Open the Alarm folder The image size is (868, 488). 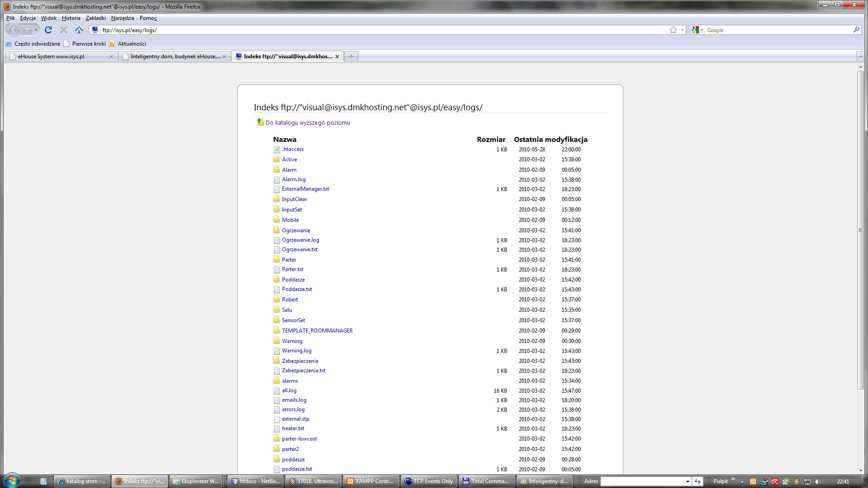[289, 169]
